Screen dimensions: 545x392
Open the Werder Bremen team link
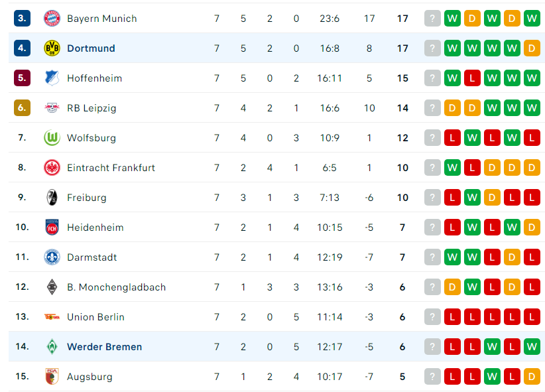click(x=105, y=347)
